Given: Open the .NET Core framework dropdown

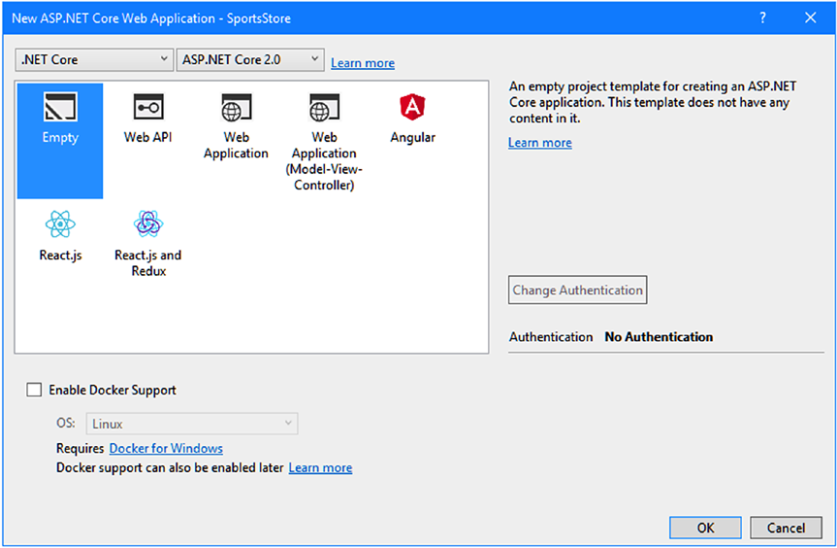Looking at the screenshot, I should [x=95, y=60].
